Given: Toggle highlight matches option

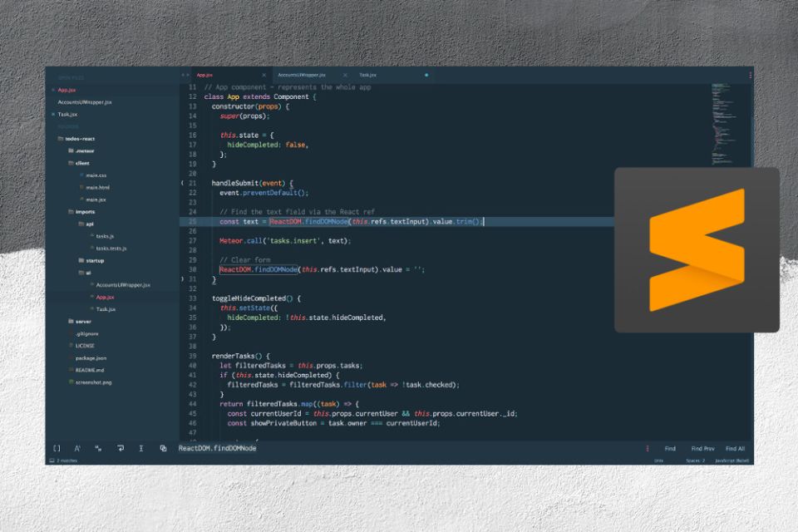Looking at the screenshot, I should click(164, 449).
